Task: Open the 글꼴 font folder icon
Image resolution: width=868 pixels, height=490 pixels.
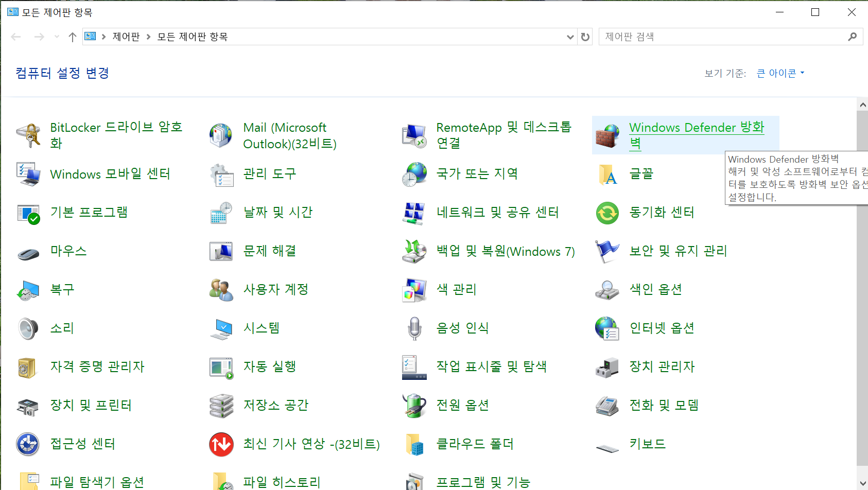Action: coord(607,174)
